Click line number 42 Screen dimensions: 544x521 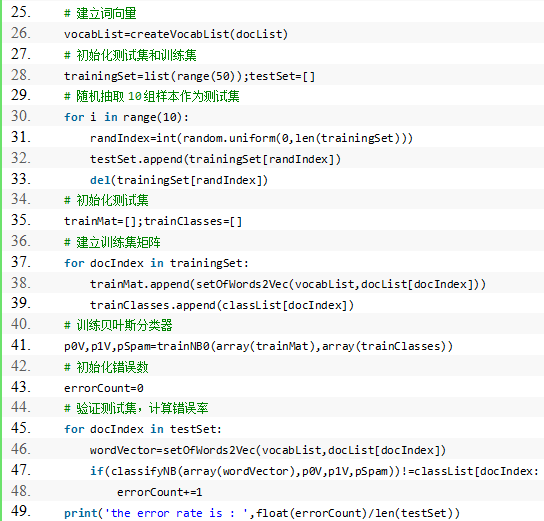tap(21, 366)
